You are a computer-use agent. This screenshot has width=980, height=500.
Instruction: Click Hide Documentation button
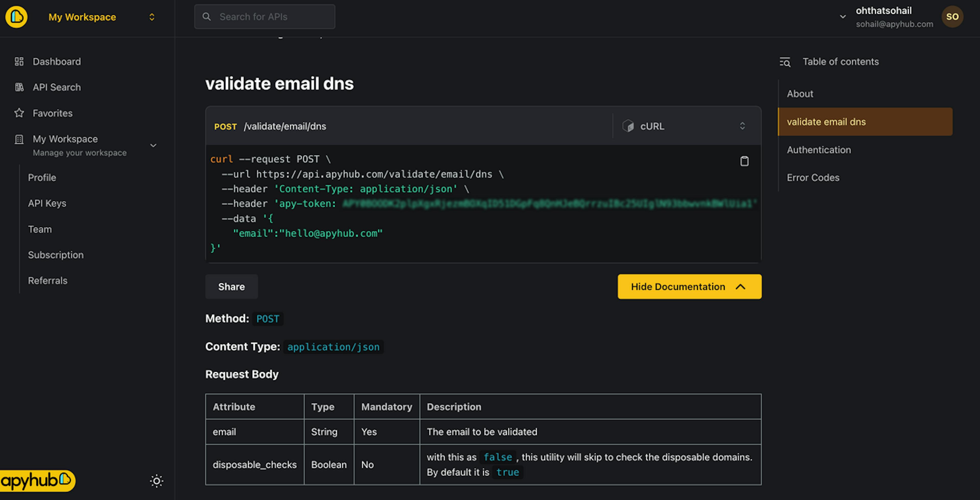coord(689,287)
